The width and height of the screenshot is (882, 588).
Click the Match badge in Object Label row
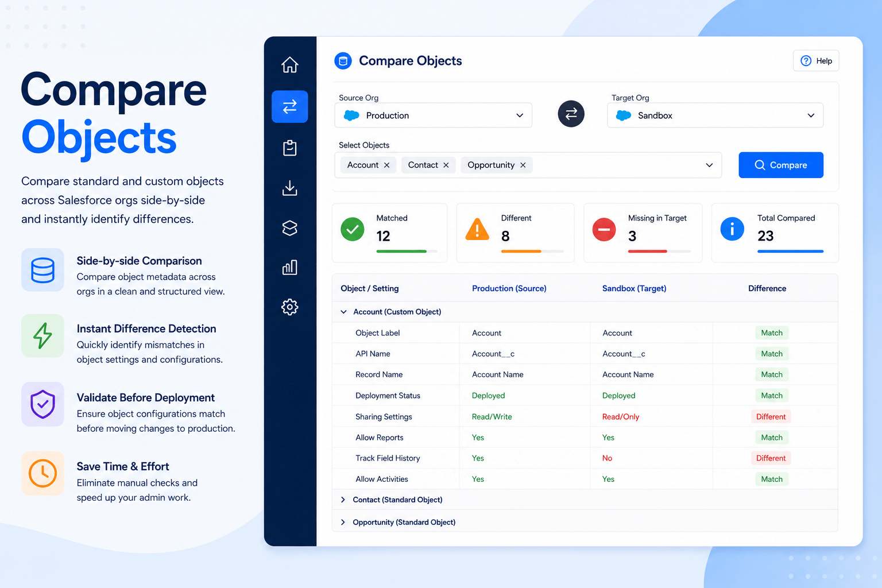(772, 333)
